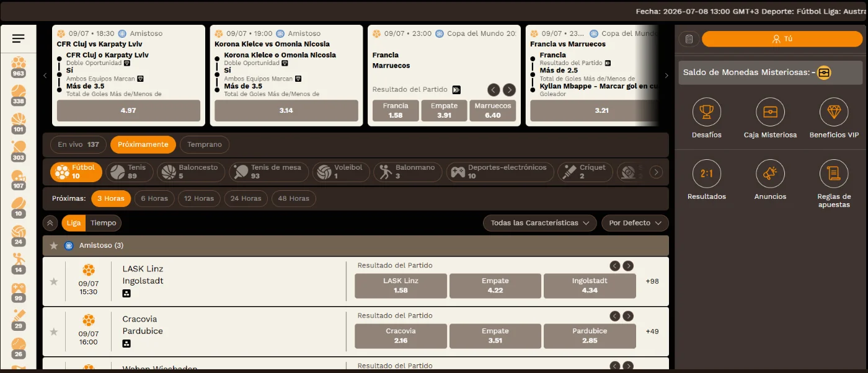Show the previous market for LASK Linz match
The height and width of the screenshot is (373, 868).
tap(615, 266)
